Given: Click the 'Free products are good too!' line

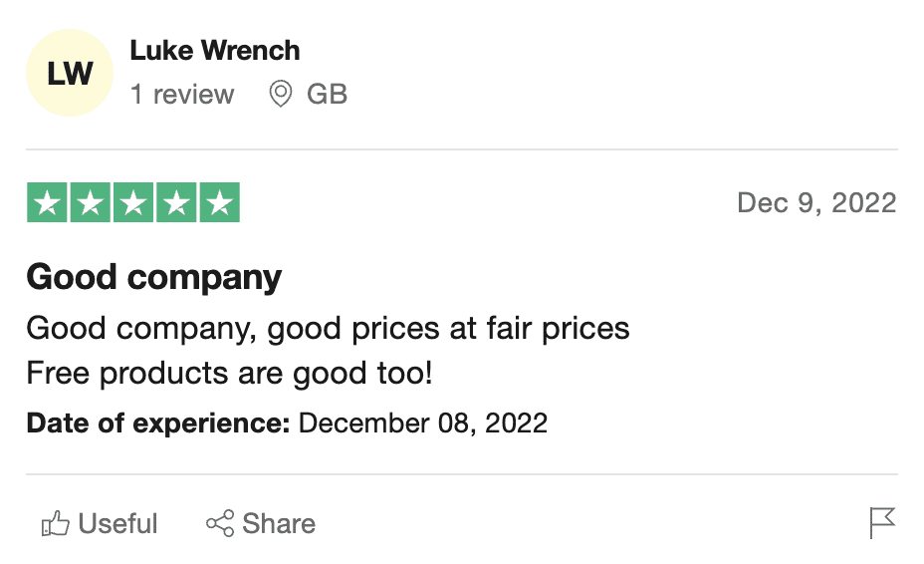Looking at the screenshot, I should pos(230,374).
